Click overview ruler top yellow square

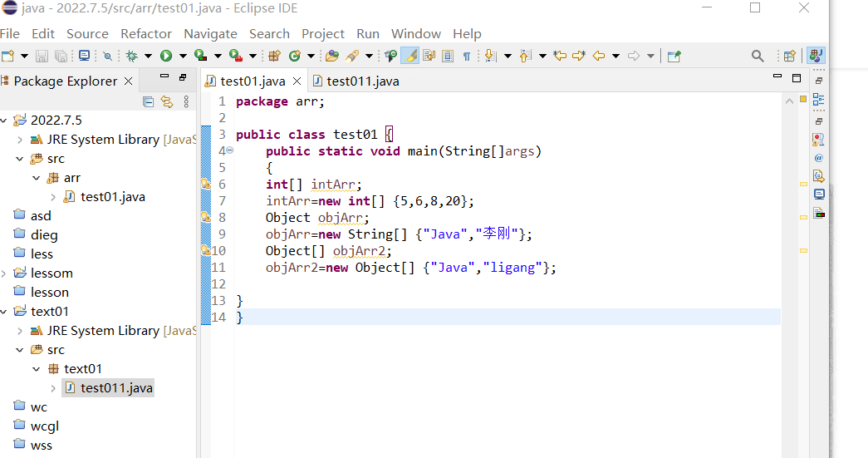pyautogui.click(x=803, y=99)
